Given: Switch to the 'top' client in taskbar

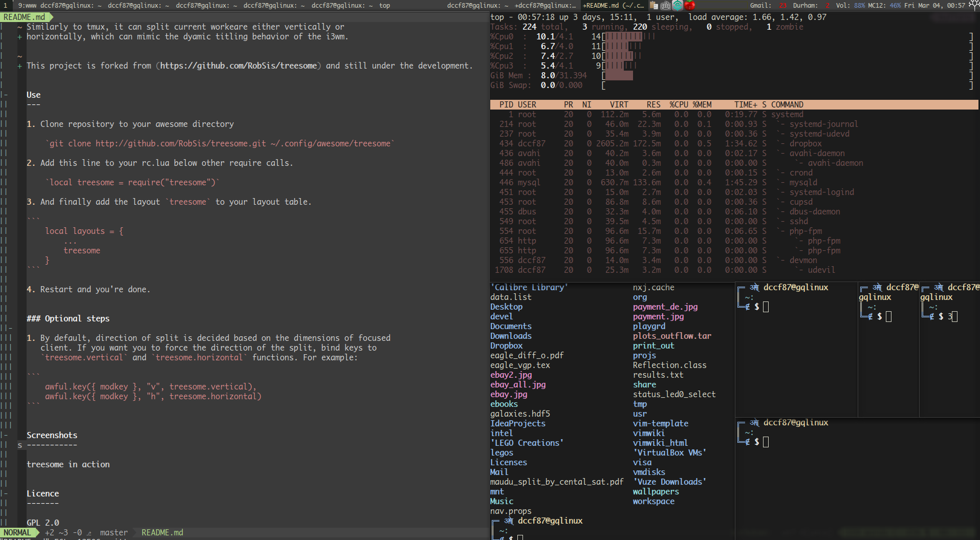Looking at the screenshot, I should [x=384, y=5].
